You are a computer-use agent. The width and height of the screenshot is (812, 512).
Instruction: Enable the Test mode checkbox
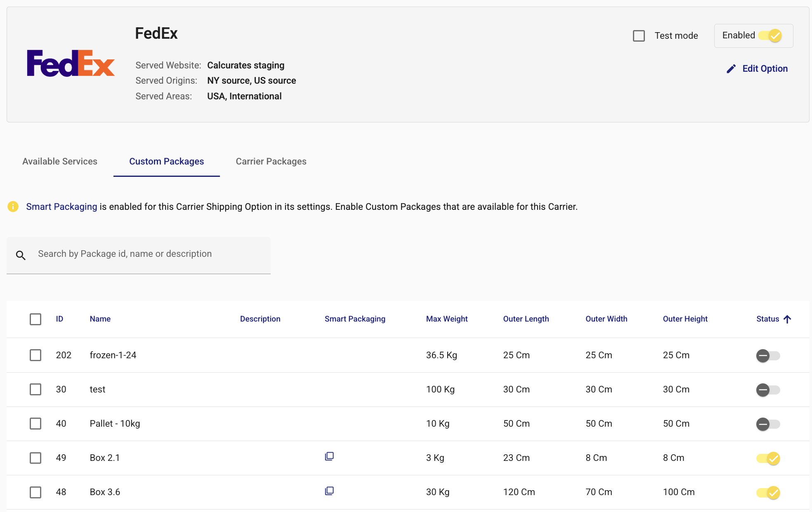639,36
